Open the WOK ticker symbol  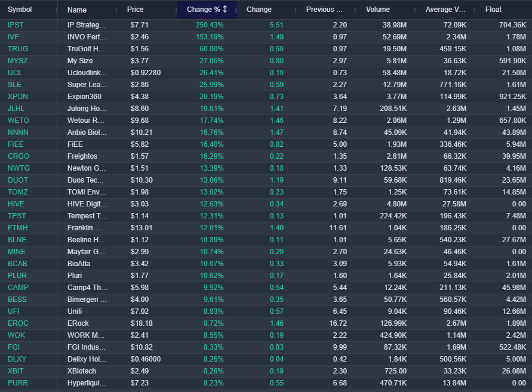tap(16, 335)
